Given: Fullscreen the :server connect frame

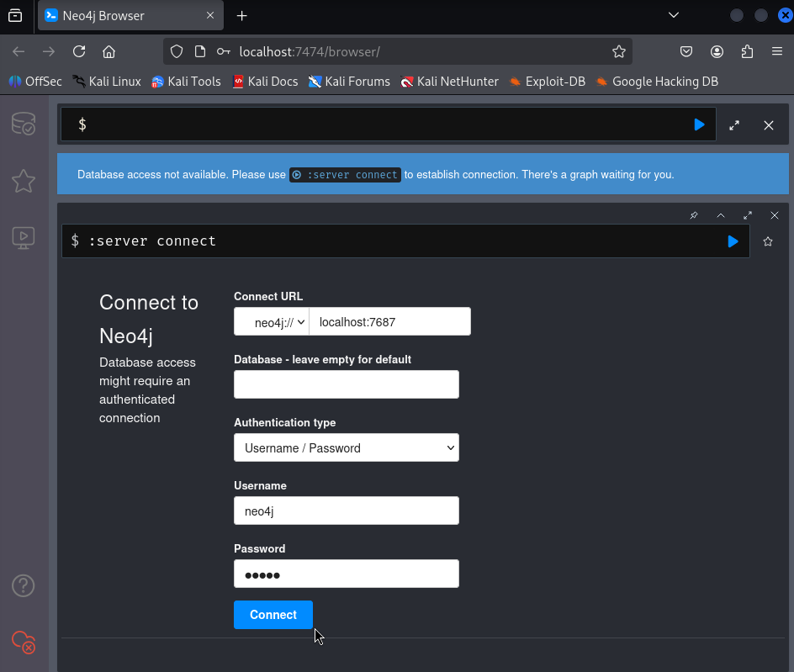Looking at the screenshot, I should click(x=748, y=215).
